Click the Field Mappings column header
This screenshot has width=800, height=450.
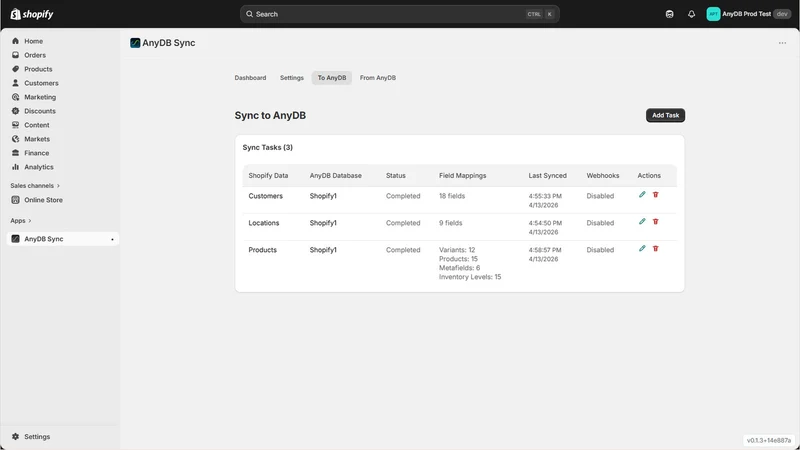(462, 176)
